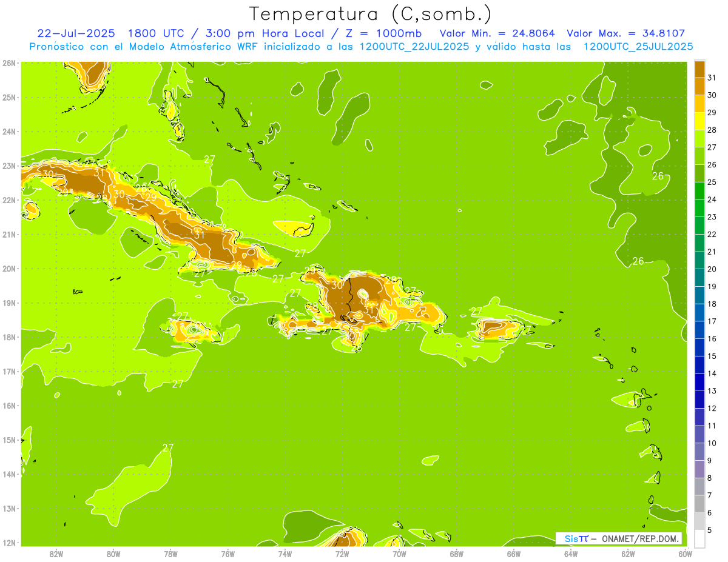Click the 66W longitude axis label
The width and height of the screenshot is (728, 562).
click(x=514, y=554)
